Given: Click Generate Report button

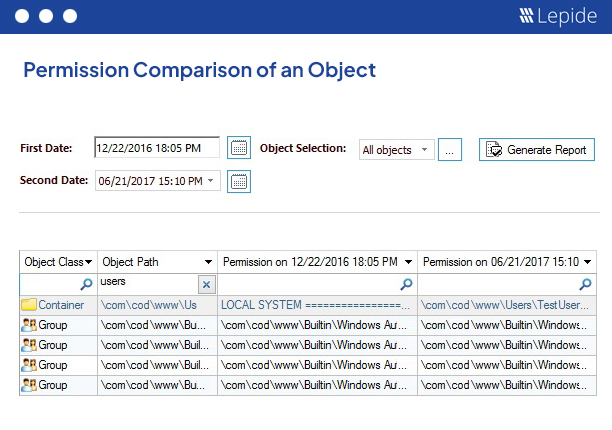Looking at the screenshot, I should tap(537, 149).
